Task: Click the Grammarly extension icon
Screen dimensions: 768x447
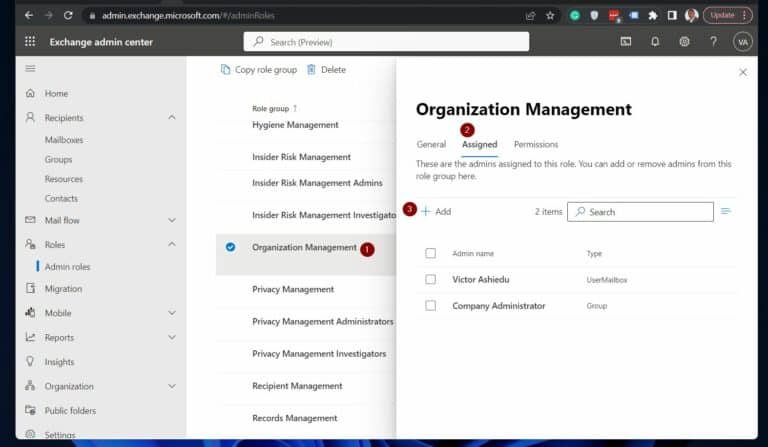Action: [575, 16]
